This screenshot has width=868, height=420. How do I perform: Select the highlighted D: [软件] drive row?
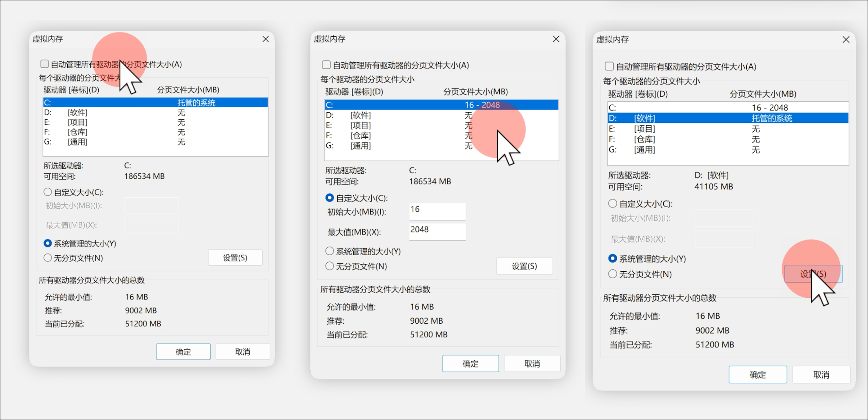[x=728, y=118]
